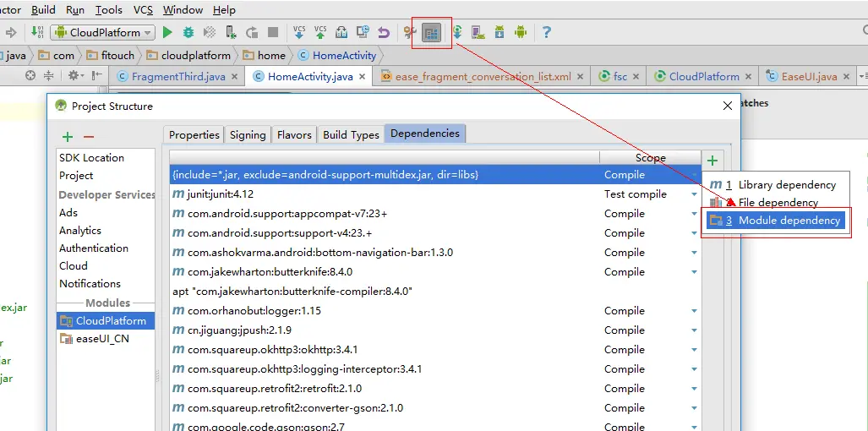Viewport: 868px width, 431px height.
Task: Open the VCS menu
Action: click(x=144, y=10)
